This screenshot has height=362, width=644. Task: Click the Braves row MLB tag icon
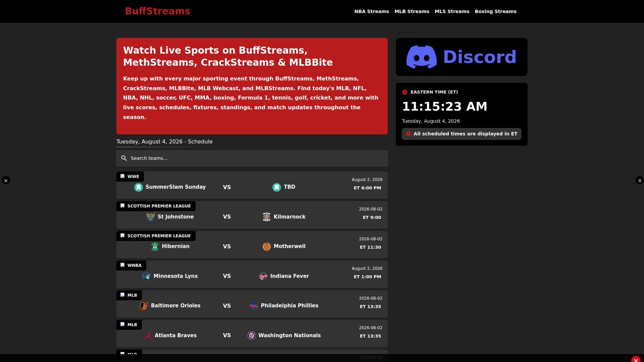point(122,324)
